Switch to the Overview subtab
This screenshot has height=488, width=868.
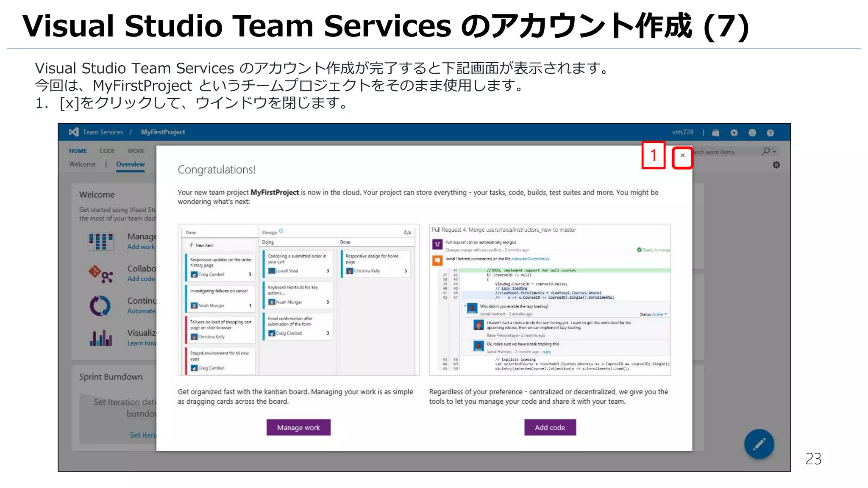(x=131, y=164)
